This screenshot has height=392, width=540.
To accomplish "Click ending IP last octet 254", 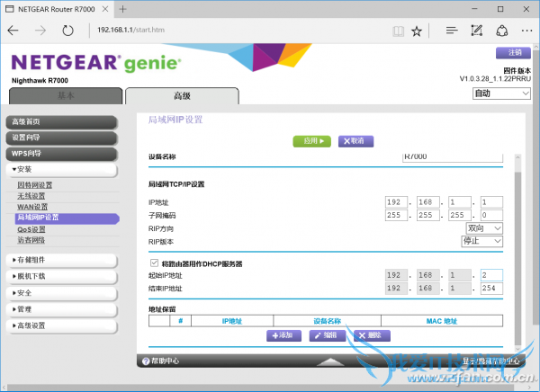I will pos(491,289).
